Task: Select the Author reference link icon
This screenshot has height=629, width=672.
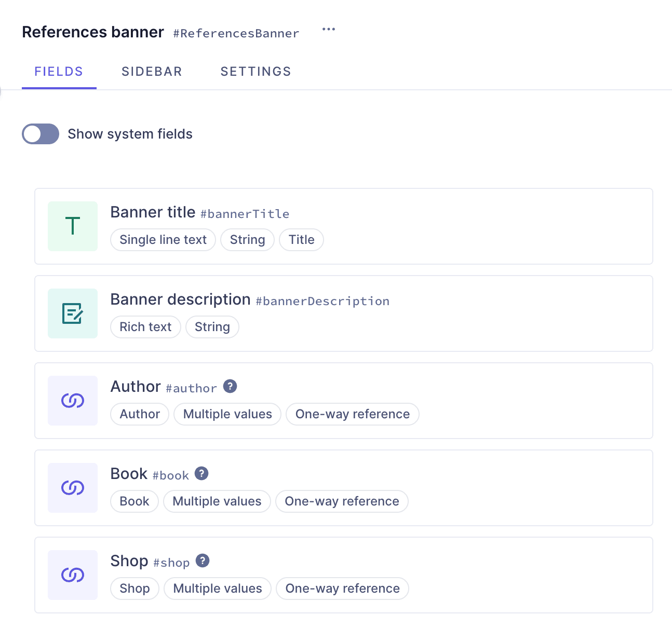Action: click(x=72, y=400)
